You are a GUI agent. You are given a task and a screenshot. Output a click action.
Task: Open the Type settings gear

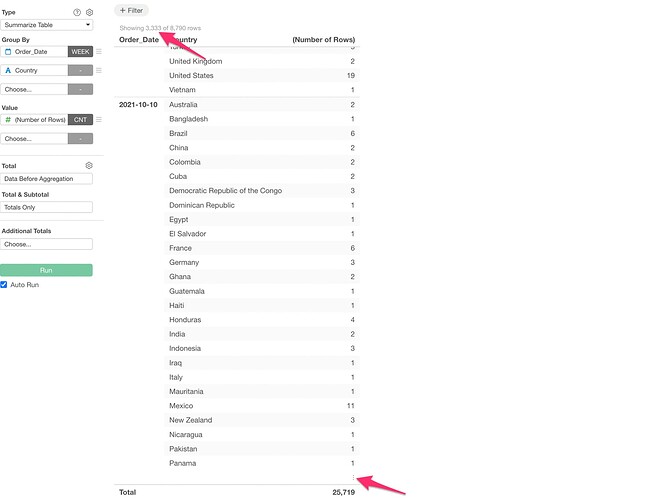click(x=89, y=12)
